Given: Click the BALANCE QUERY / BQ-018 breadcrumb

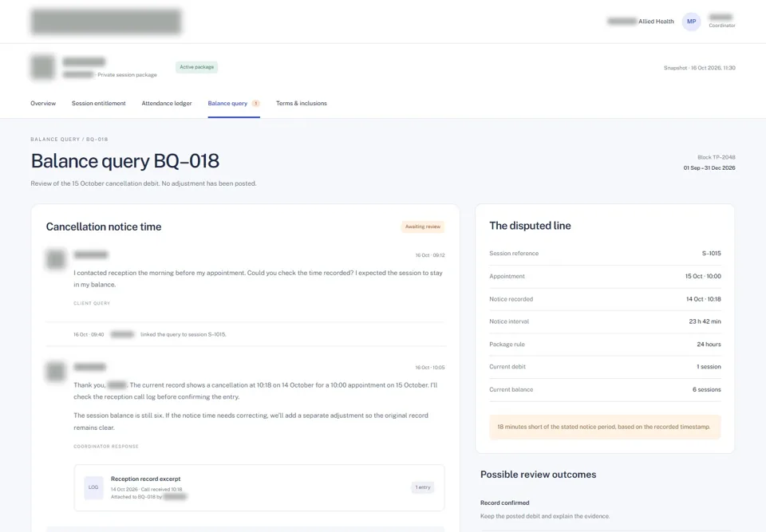Looking at the screenshot, I should [69, 140].
